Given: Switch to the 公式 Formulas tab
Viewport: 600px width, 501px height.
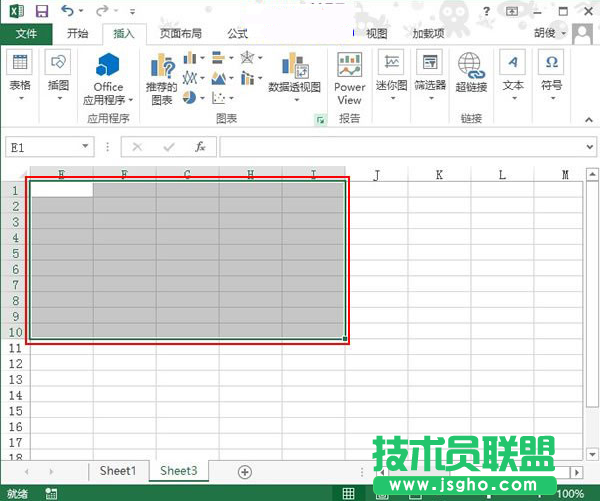Looking at the screenshot, I should (238, 34).
